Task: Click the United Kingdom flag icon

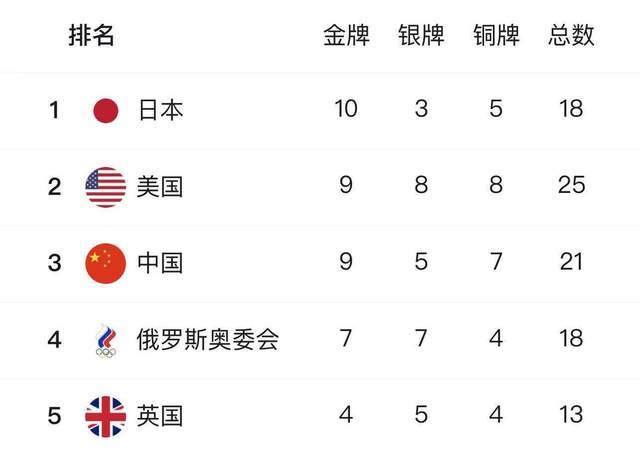Action: pyautogui.click(x=106, y=416)
